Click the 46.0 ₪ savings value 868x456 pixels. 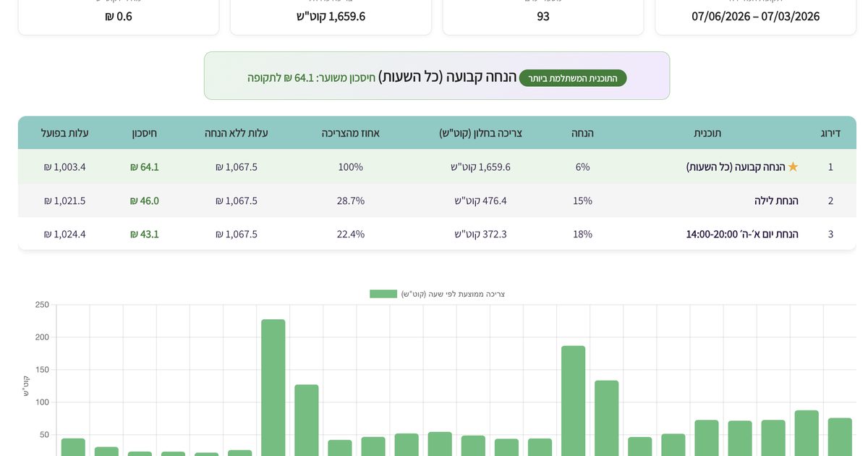pos(145,200)
